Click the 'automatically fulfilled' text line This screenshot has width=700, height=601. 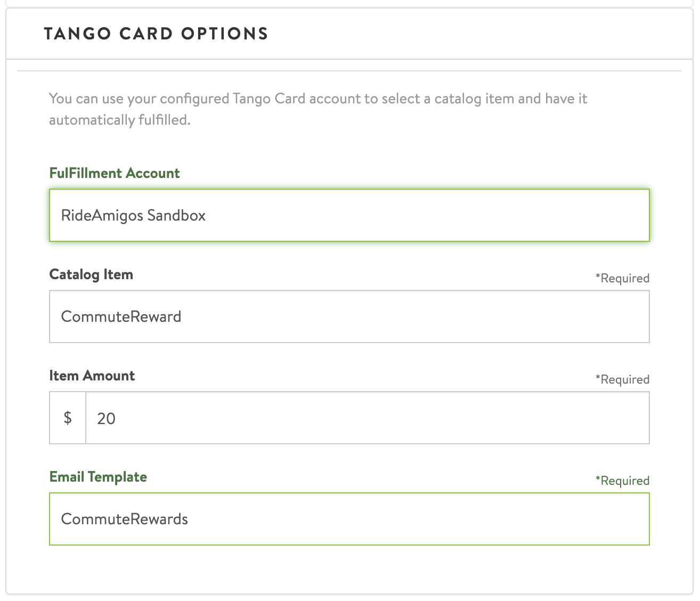click(119, 120)
